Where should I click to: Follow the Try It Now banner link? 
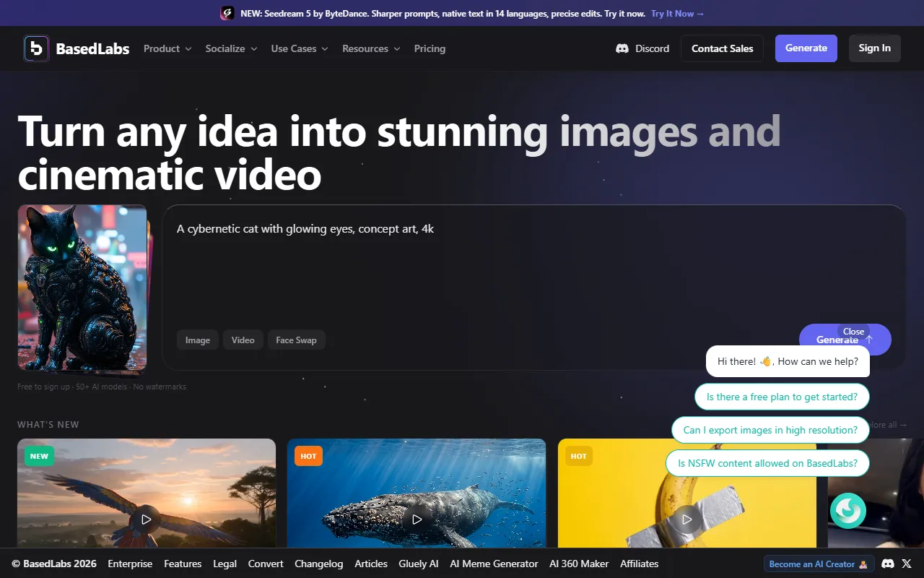click(x=677, y=14)
